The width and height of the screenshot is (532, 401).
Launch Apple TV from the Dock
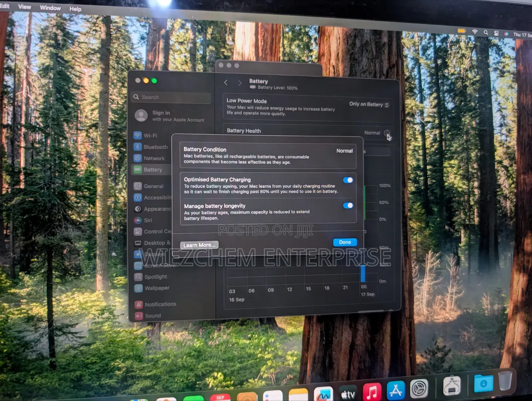coord(348,394)
